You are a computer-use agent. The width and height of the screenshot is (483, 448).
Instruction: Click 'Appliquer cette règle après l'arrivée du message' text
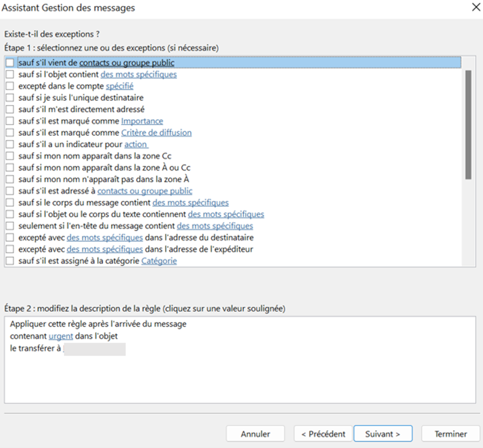pos(99,324)
